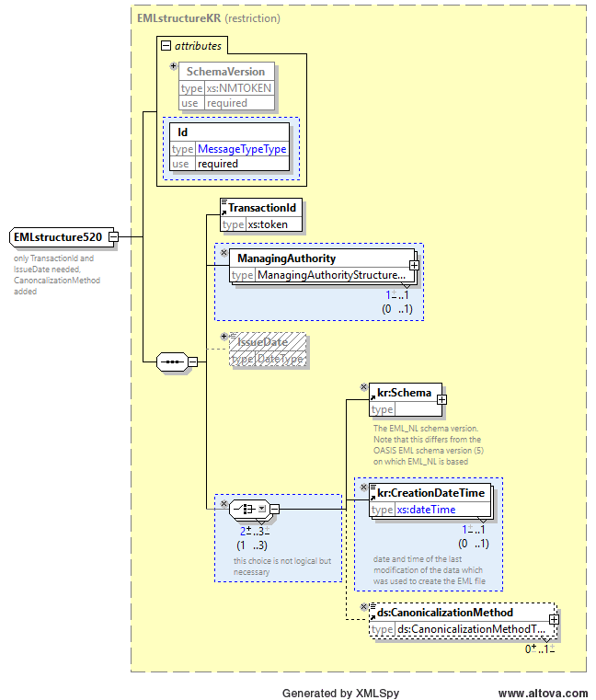Click the xs:token type of TransactionId
This screenshot has height=700, width=596.
point(268,224)
